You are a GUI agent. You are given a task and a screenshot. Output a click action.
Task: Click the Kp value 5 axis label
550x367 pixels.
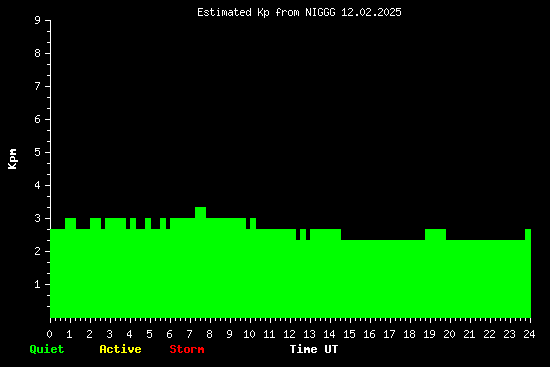coord(38,152)
